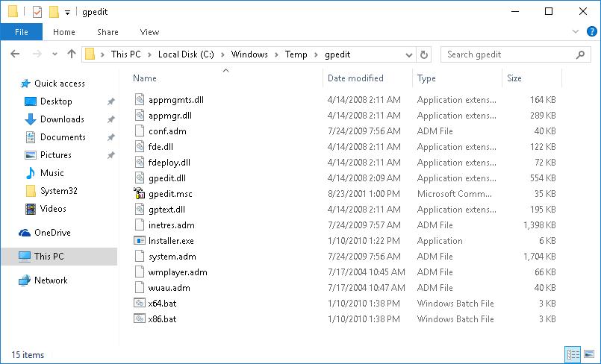Switch to Large icons view button
Screen dimensions: 601x364
coord(589,354)
